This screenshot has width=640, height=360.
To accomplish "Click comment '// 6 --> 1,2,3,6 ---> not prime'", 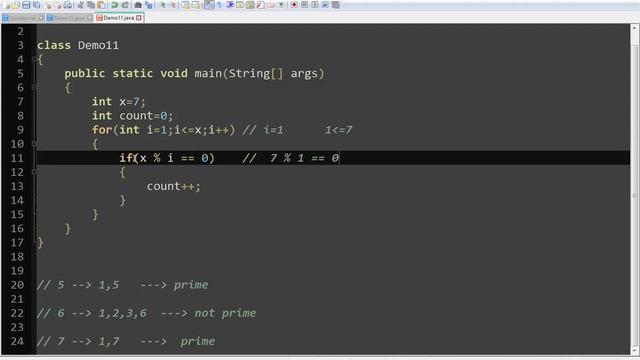I will 147,313.
